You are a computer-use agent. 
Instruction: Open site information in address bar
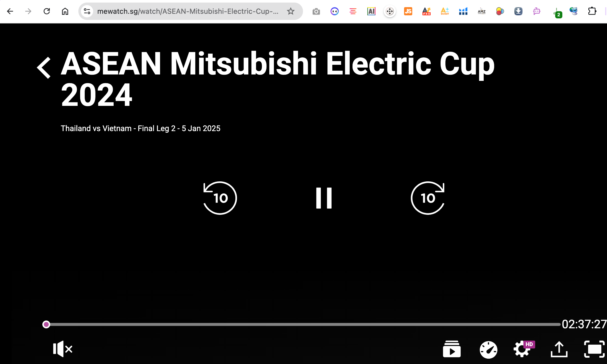[x=87, y=11]
